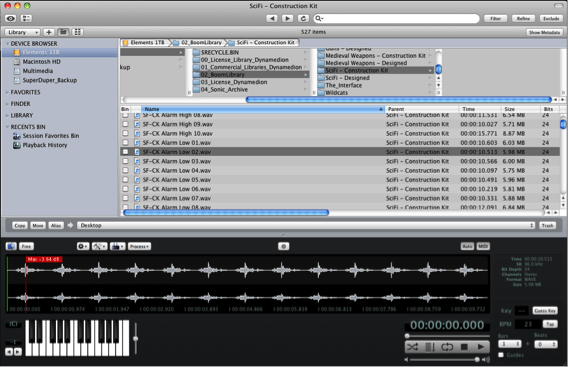The height and width of the screenshot is (367, 568).
Task: Collapse the RECENTS BIN section
Action: coord(7,127)
